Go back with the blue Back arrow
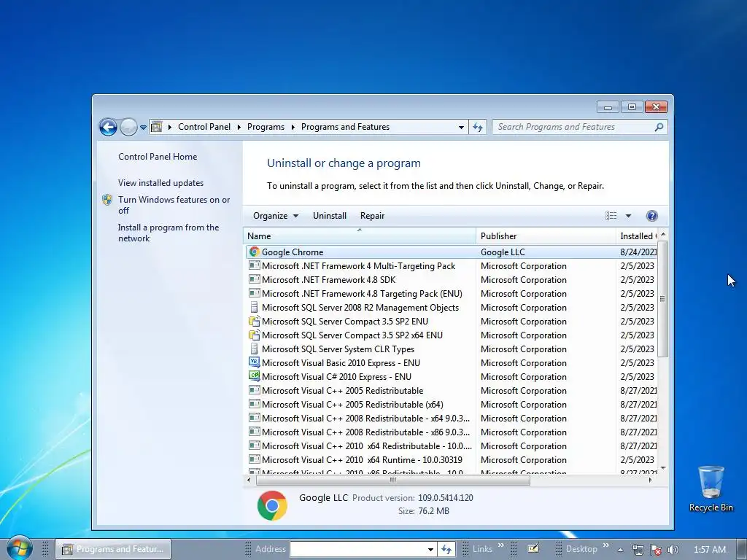Viewport: 747px width, 560px height. tap(108, 127)
